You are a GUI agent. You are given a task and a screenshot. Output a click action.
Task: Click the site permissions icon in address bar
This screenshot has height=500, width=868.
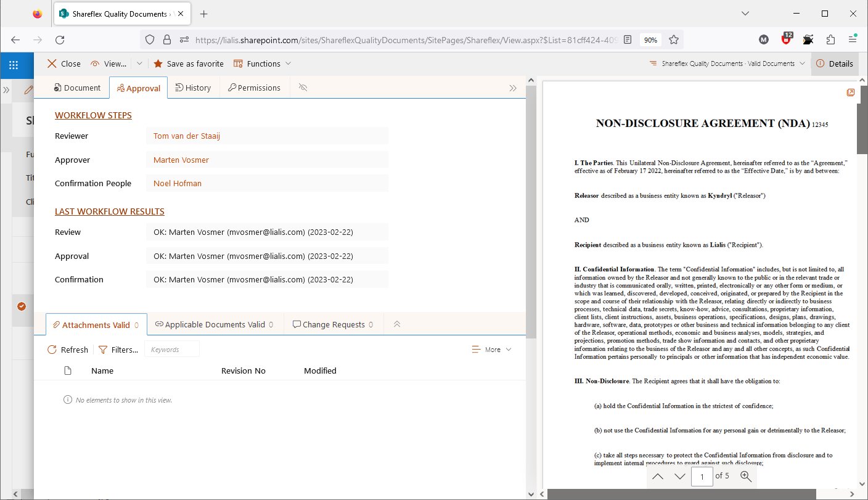(x=184, y=39)
